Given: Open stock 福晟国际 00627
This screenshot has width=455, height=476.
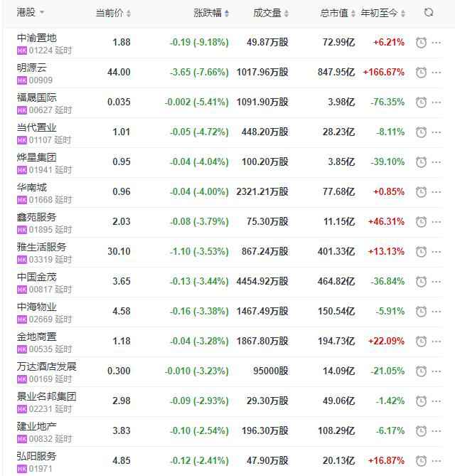Looking at the screenshot, I should [44, 103].
